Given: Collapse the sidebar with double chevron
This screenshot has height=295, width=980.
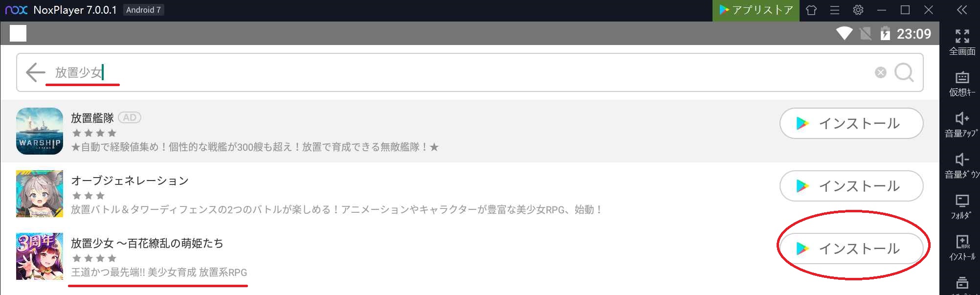Looking at the screenshot, I should tap(962, 10).
